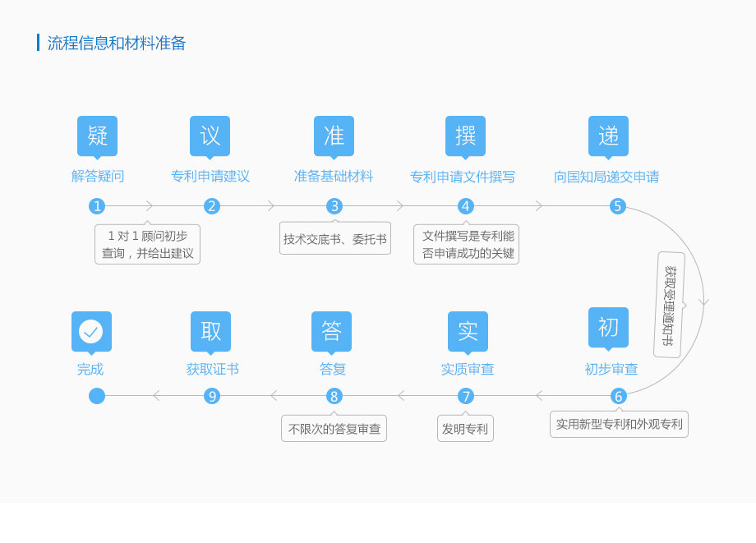This screenshot has width=756, height=543.
Task: Click the 文件撰写是专利能否申请成功的关键 note box
Action: tap(466, 244)
